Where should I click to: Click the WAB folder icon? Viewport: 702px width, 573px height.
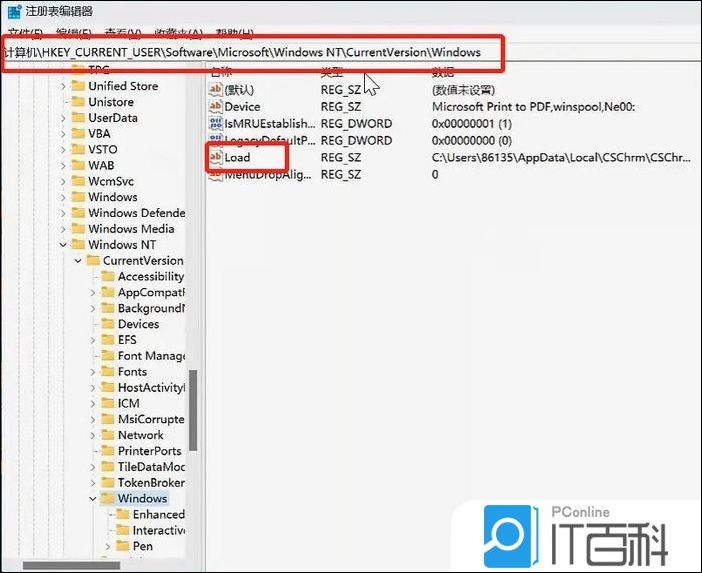pos(78,165)
